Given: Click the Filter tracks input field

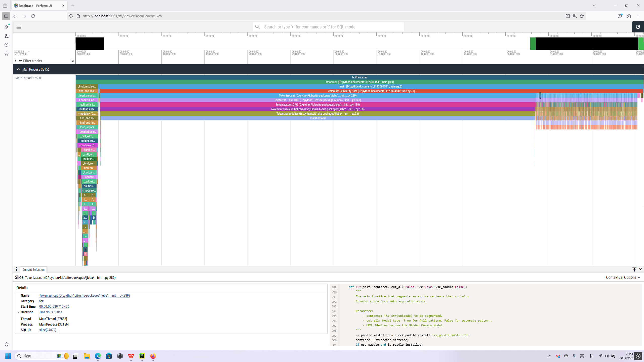Looking at the screenshot, I should [45, 61].
